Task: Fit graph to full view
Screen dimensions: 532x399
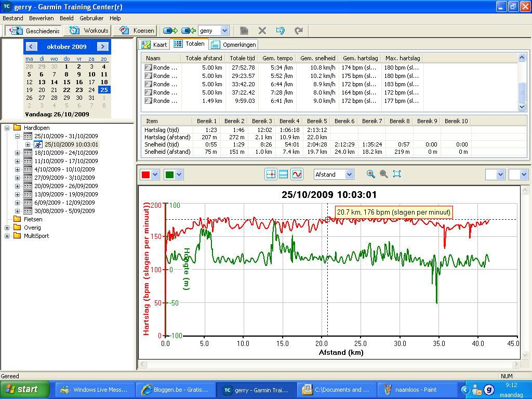Action: 396,174
